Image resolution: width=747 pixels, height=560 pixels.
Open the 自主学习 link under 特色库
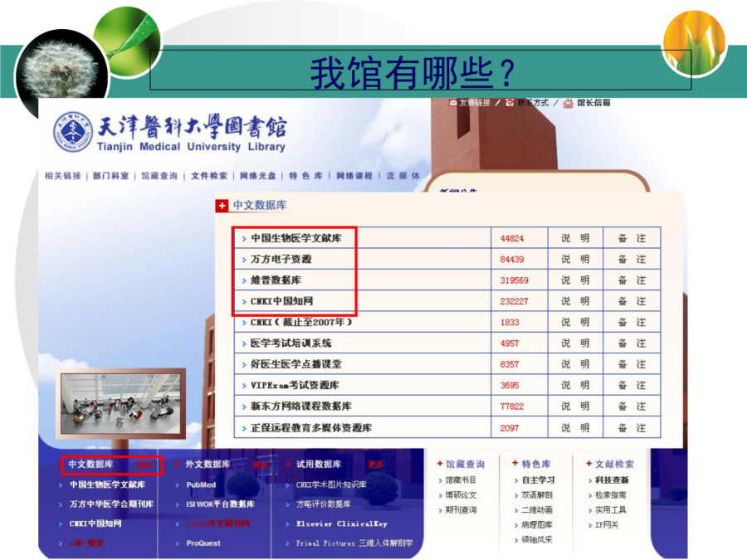pyautogui.click(x=539, y=480)
